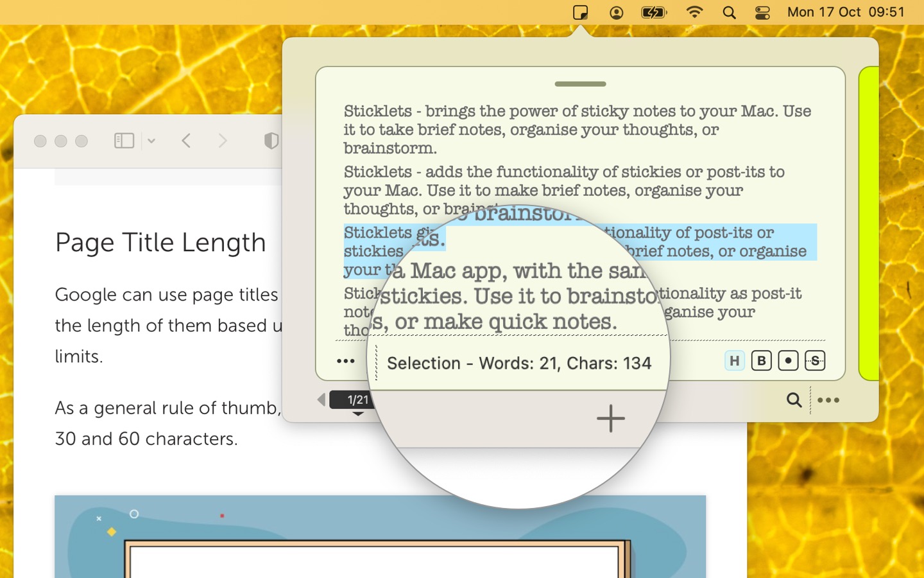Screen dimensions: 924x578
Task: Open the note's three-dot options menu
Action: [346, 361]
